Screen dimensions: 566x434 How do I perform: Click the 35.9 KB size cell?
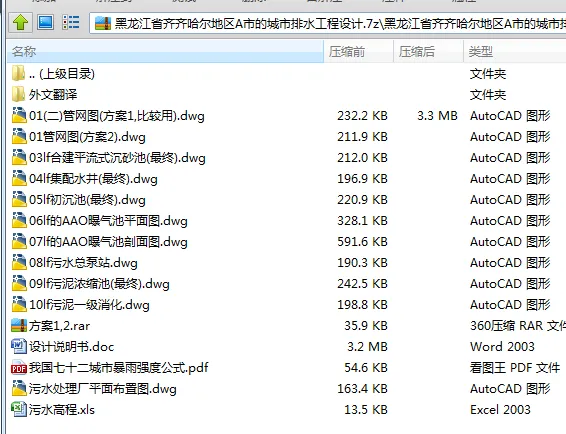click(x=366, y=325)
